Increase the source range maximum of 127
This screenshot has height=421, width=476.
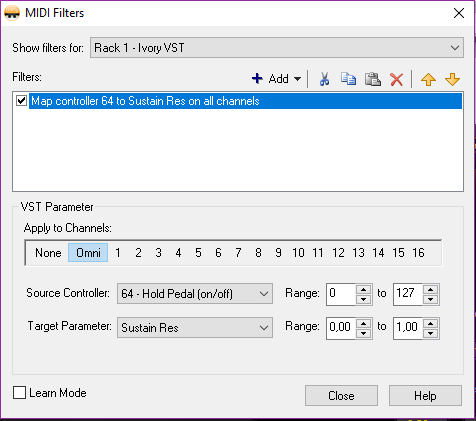click(x=431, y=289)
